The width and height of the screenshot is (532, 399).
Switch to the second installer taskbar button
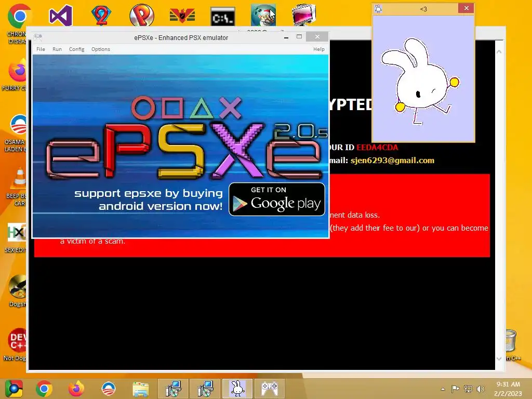click(x=205, y=389)
